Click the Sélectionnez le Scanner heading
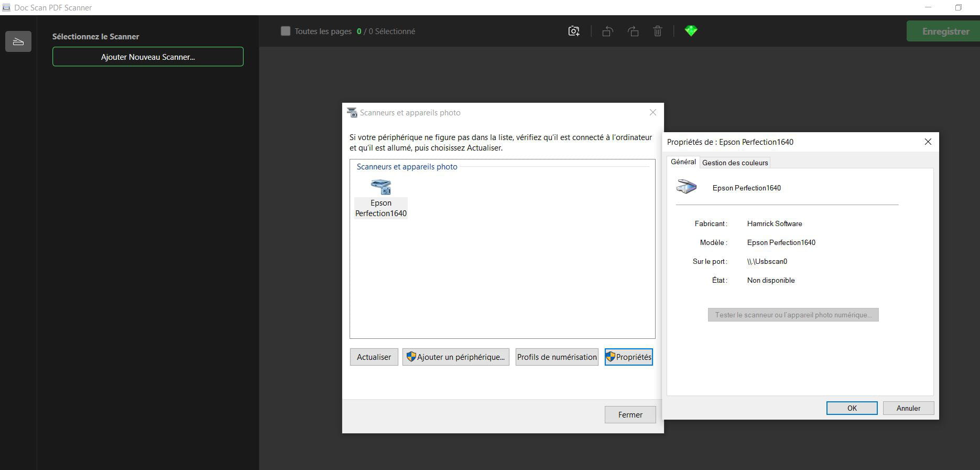 pos(95,36)
